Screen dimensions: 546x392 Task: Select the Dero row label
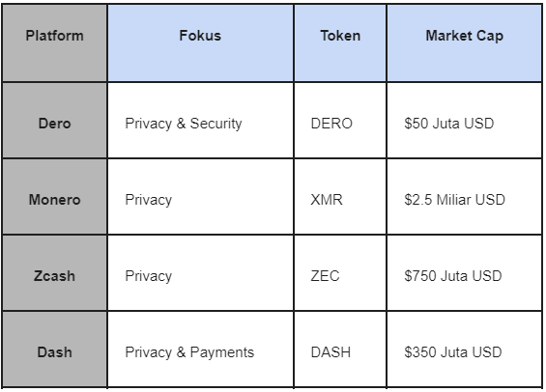pos(55,121)
